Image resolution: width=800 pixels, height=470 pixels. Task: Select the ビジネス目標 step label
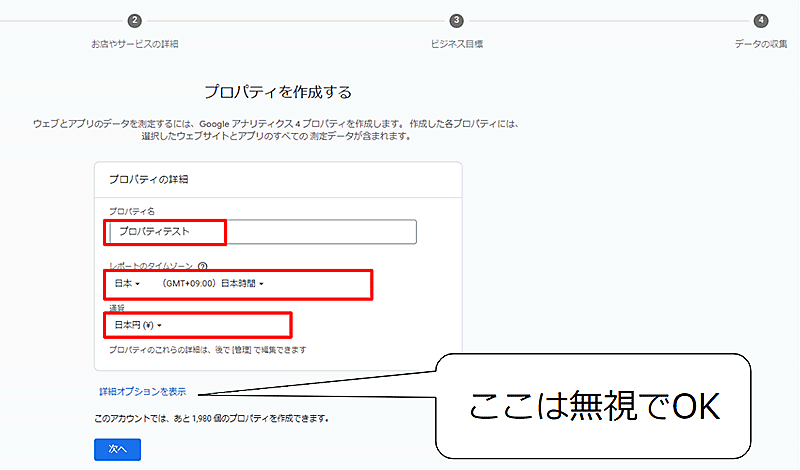tap(457, 44)
